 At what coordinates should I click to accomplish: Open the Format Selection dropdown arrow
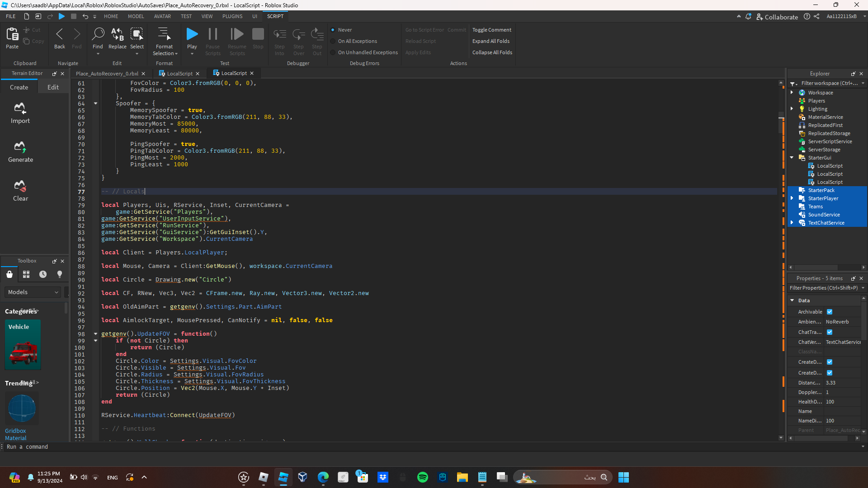pyautogui.click(x=176, y=54)
